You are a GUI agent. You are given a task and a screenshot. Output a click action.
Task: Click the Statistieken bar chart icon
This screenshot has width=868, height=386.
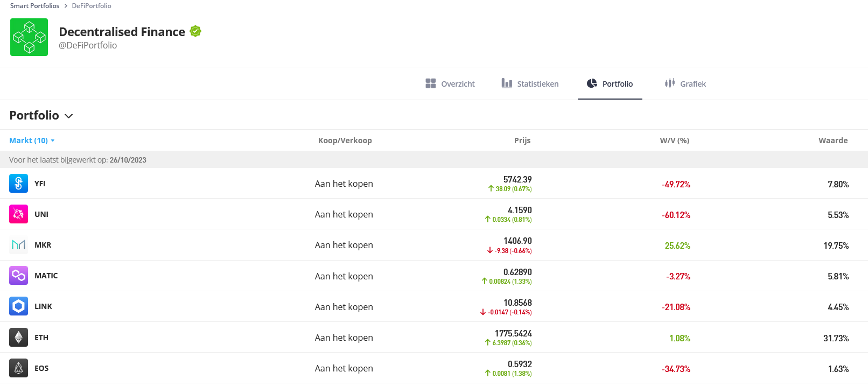507,83
